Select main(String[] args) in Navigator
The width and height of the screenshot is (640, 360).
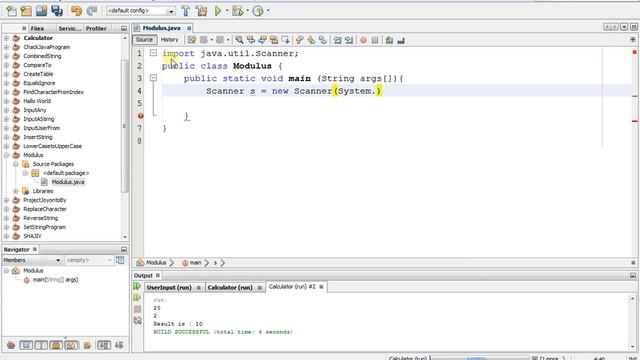[55, 280]
